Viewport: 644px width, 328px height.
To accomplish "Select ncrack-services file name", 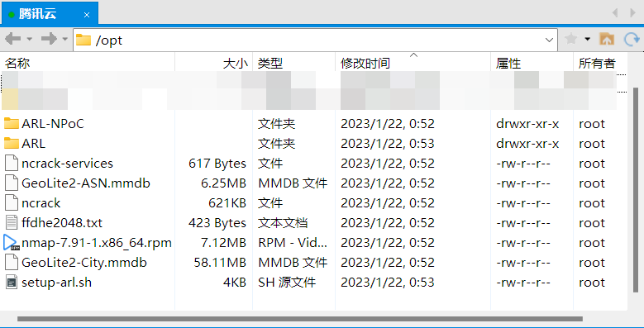I will (67, 164).
